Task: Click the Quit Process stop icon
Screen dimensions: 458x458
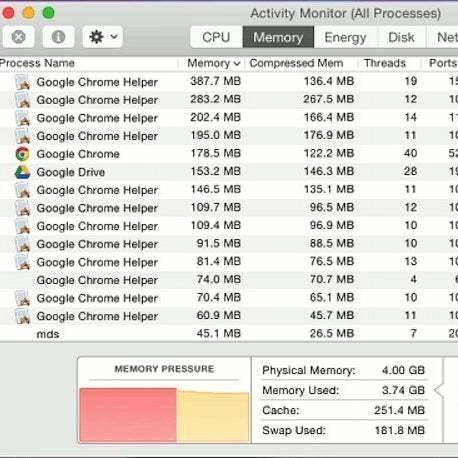Action: [19, 37]
